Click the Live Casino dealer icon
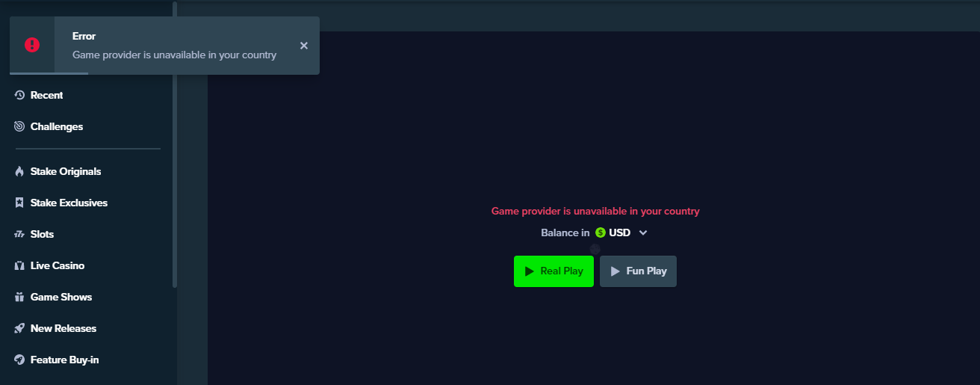The height and width of the screenshot is (385, 980). tap(19, 265)
